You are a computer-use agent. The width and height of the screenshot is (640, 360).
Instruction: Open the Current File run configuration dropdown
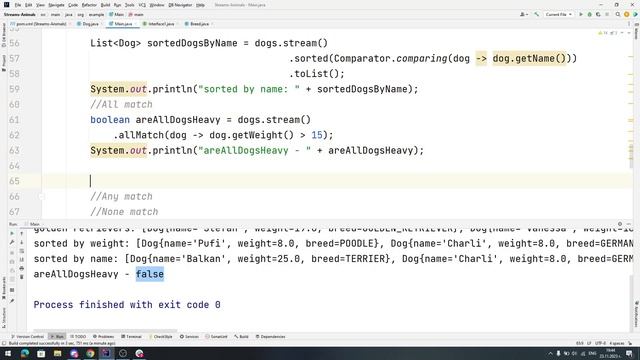point(558,14)
